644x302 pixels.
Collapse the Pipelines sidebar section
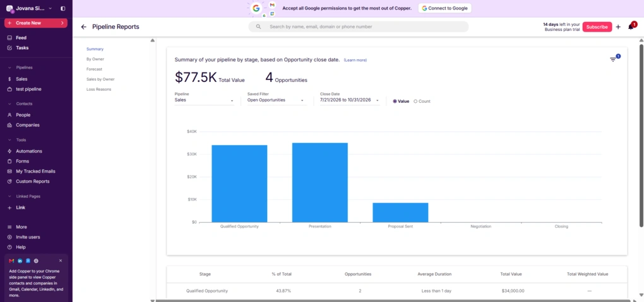pyautogui.click(x=10, y=67)
